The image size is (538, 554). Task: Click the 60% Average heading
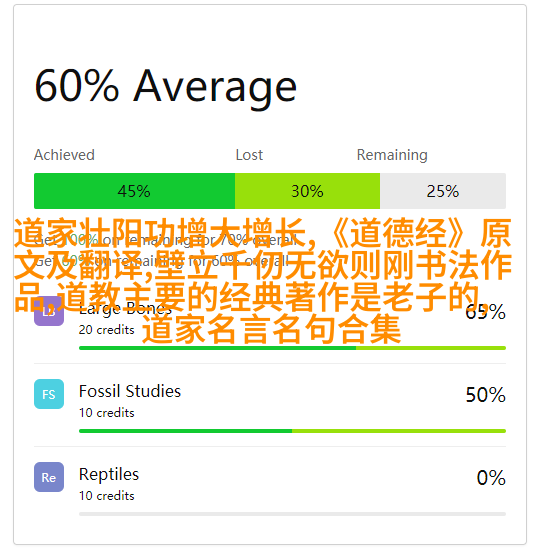click(x=165, y=87)
